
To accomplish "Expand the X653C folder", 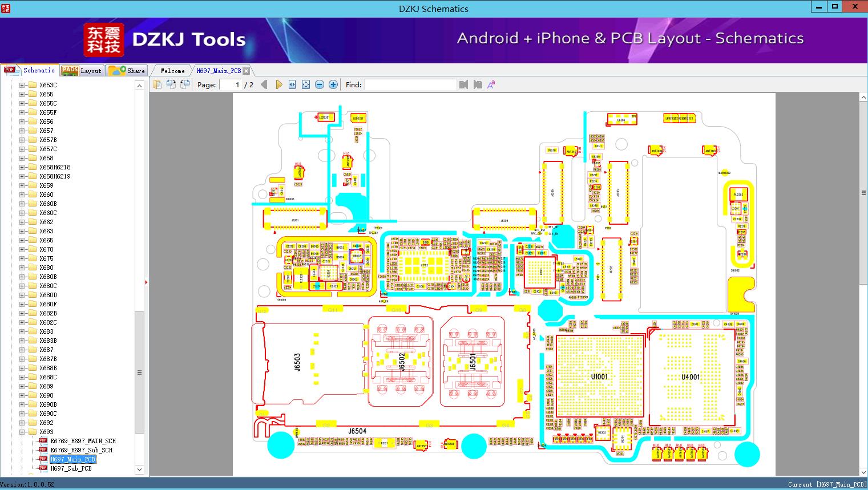I will click(x=22, y=85).
